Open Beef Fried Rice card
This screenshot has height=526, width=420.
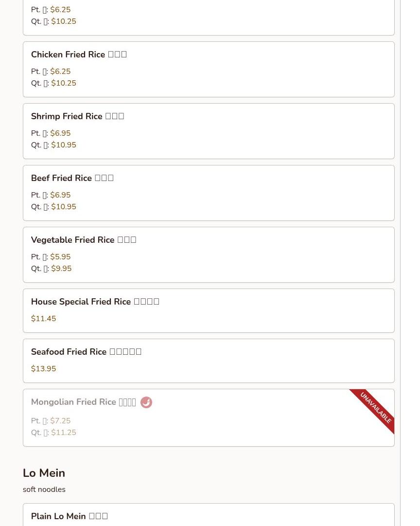72,178
